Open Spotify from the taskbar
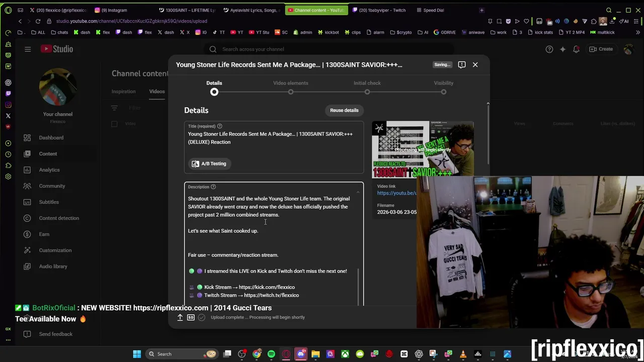644x362 pixels. click(271, 354)
